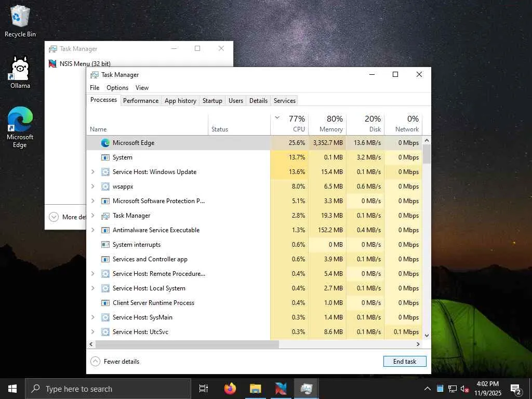The height and width of the screenshot is (399, 532).
Task: Collapse view with Fewer details
Action: pos(115,362)
